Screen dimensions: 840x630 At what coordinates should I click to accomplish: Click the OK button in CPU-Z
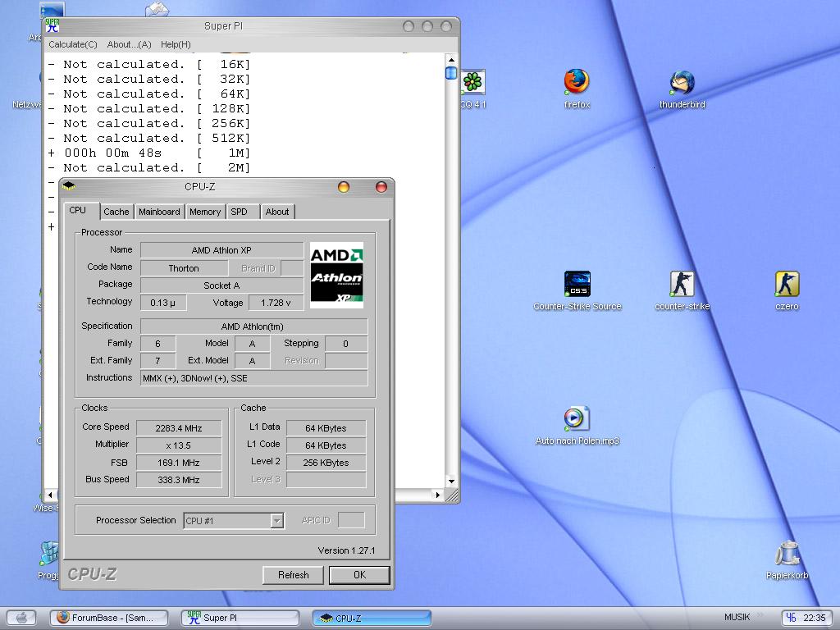pyautogui.click(x=359, y=575)
